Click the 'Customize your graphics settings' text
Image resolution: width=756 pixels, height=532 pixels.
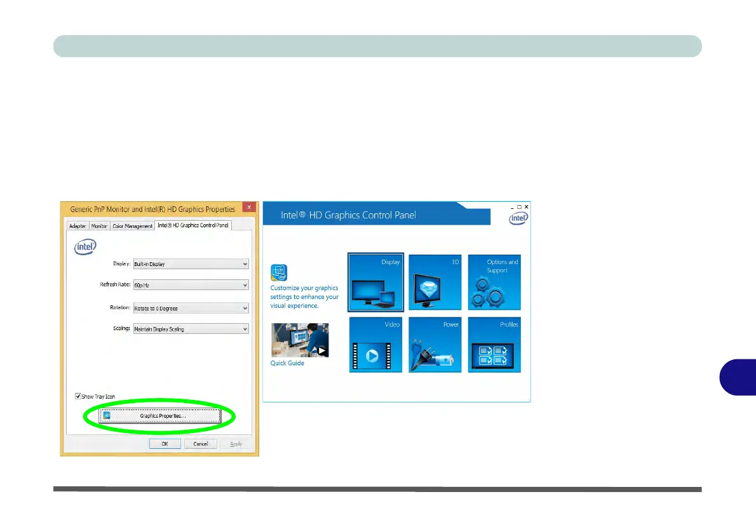point(304,297)
